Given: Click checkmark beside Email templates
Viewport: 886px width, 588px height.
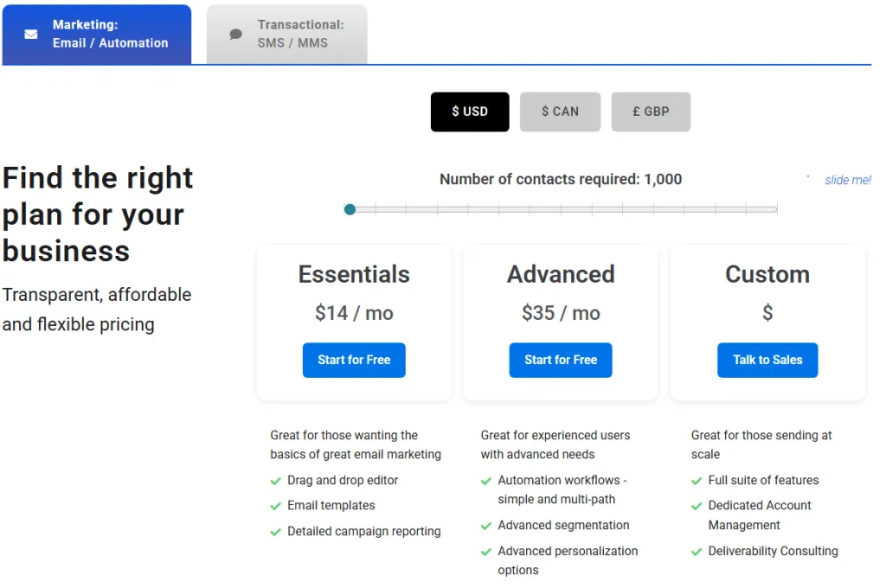Looking at the screenshot, I should coord(276,506).
